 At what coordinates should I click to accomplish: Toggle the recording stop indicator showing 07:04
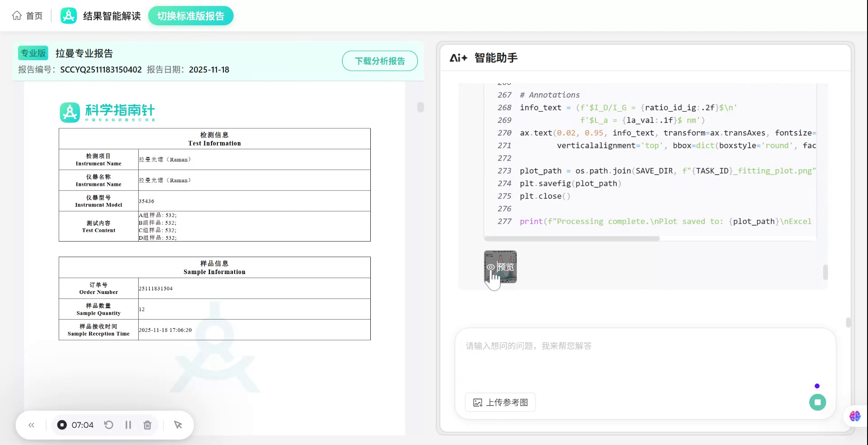pos(62,425)
